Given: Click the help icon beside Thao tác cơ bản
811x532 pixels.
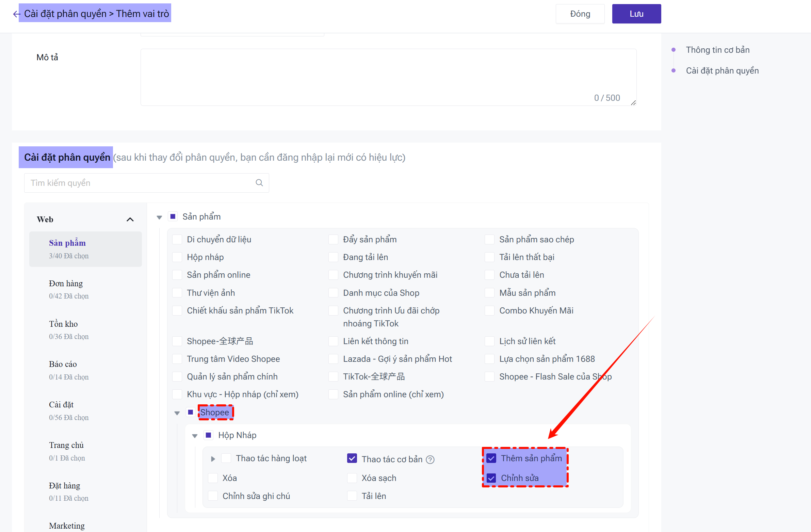Looking at the screenshot, I should (x=431, y=460).
